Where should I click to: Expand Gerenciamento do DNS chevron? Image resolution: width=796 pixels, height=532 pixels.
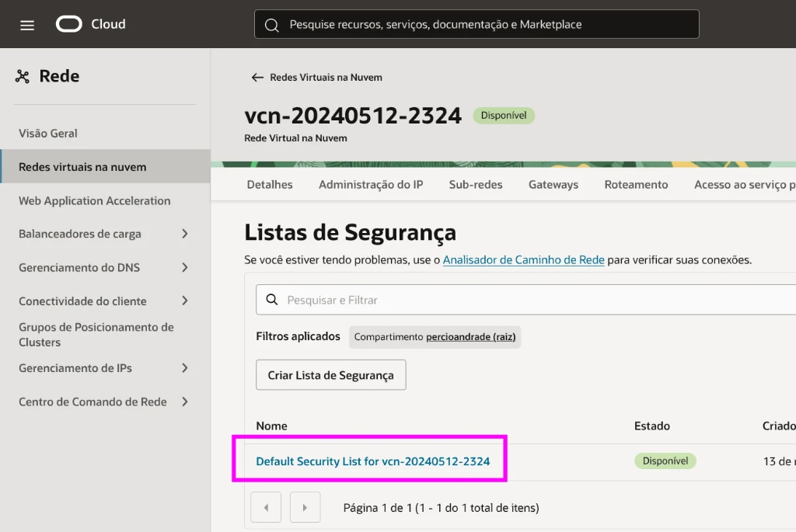(x=185, y=267)
